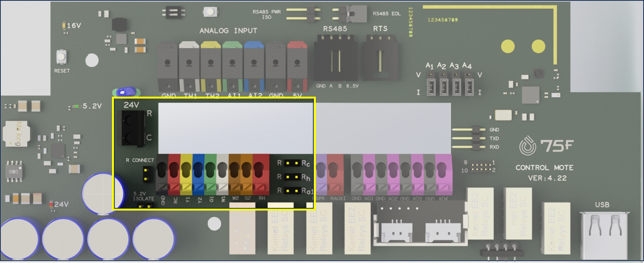Select the red 5V analog input terminal
Screen dimensions: 644x263
[x=297, y=67]
